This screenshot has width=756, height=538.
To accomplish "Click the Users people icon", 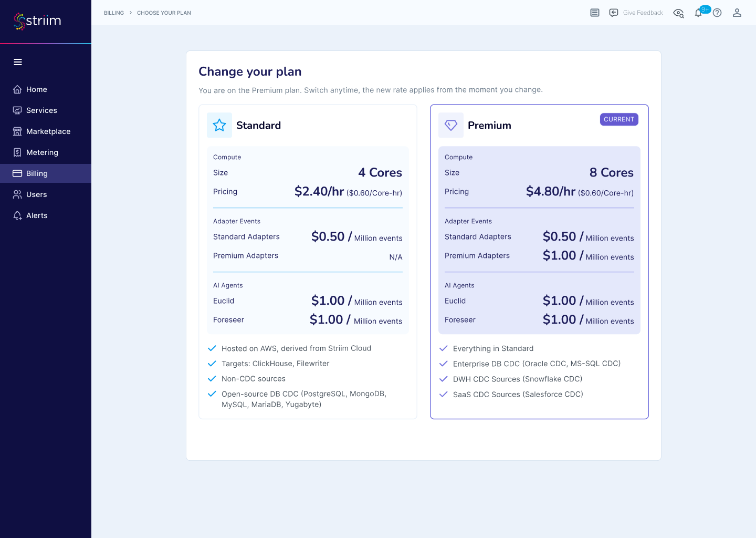I will click(x=17, y=194).
